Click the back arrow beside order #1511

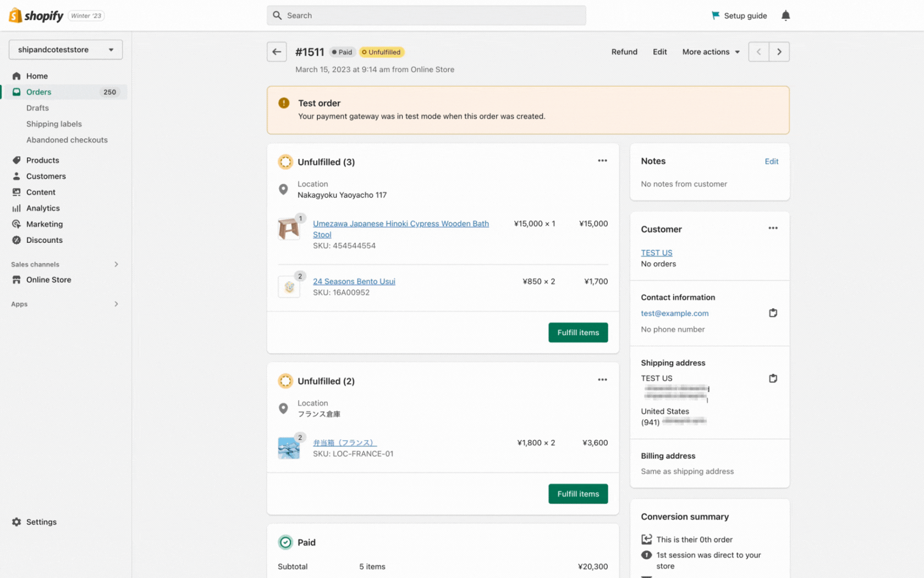point(277,52)
